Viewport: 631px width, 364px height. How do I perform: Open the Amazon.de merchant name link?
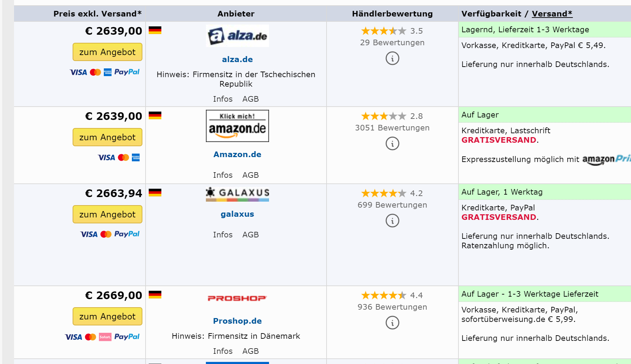237,154
